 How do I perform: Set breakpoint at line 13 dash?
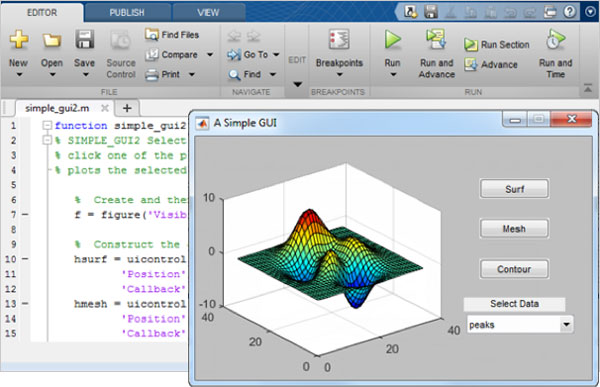pyautogui.click(x=25, y=304)
